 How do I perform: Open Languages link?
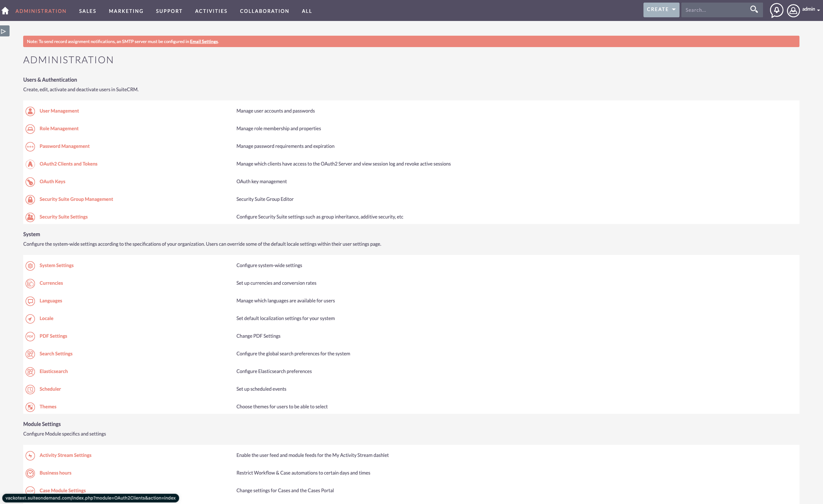pyautogui.click(x=51, y=301)
